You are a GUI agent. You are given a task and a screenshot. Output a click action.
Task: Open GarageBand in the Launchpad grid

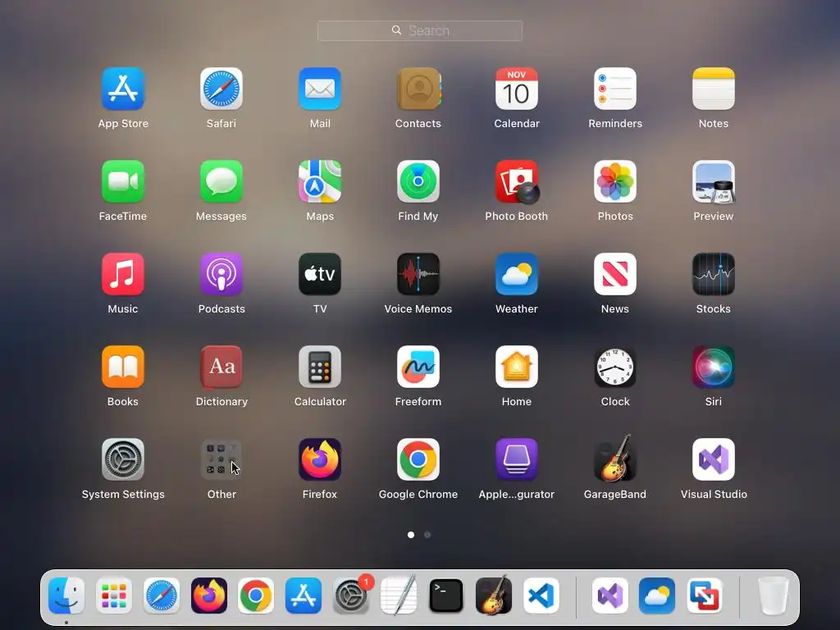615,459
